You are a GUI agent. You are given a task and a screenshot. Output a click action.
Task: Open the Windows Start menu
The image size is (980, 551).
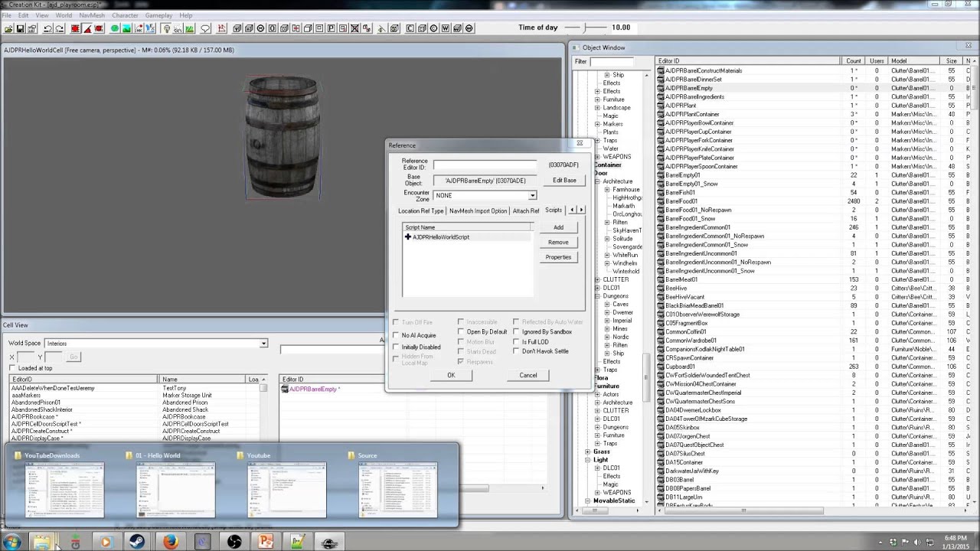click(11, 543)
